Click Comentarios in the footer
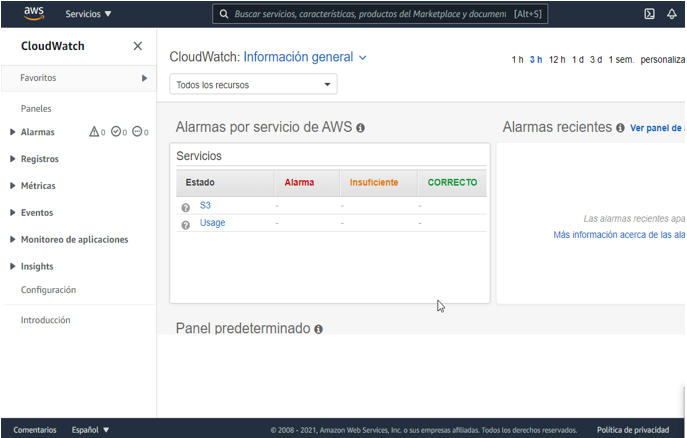Screen dimensions: 687x438 click(35, 430)
